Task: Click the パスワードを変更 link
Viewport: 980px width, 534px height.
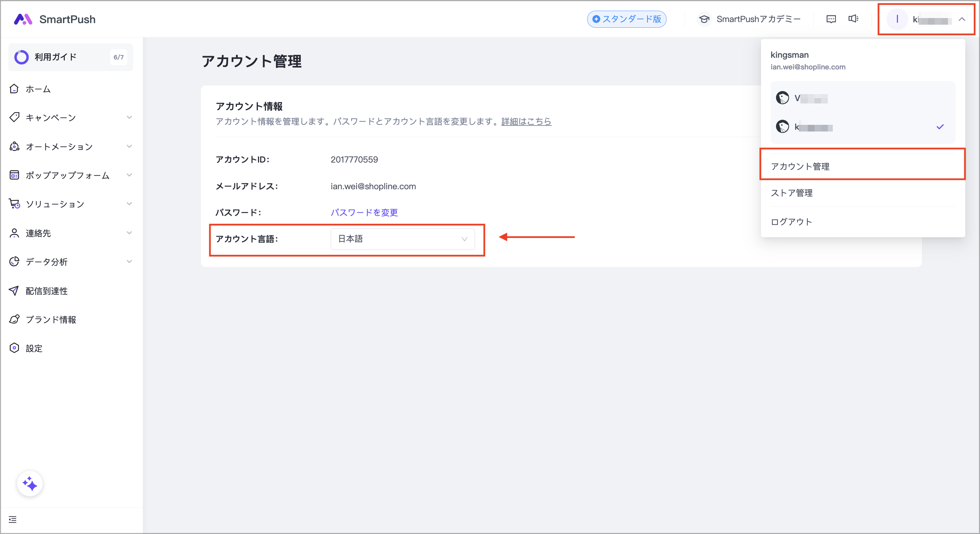Action: 364,213
